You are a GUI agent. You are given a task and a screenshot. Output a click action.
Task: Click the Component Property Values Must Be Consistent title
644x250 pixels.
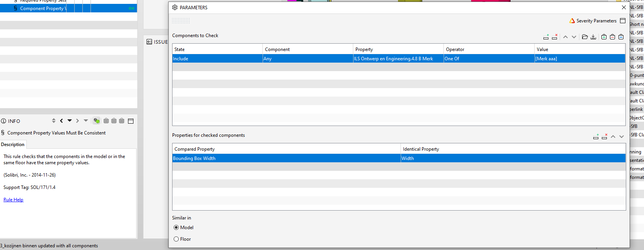click(x=56, y=133)
